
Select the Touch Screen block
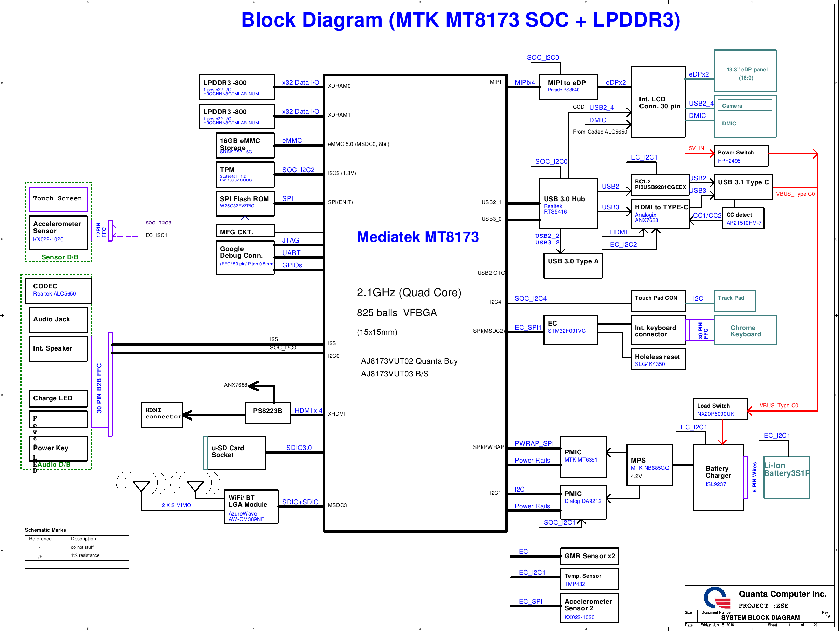point(58,199)
